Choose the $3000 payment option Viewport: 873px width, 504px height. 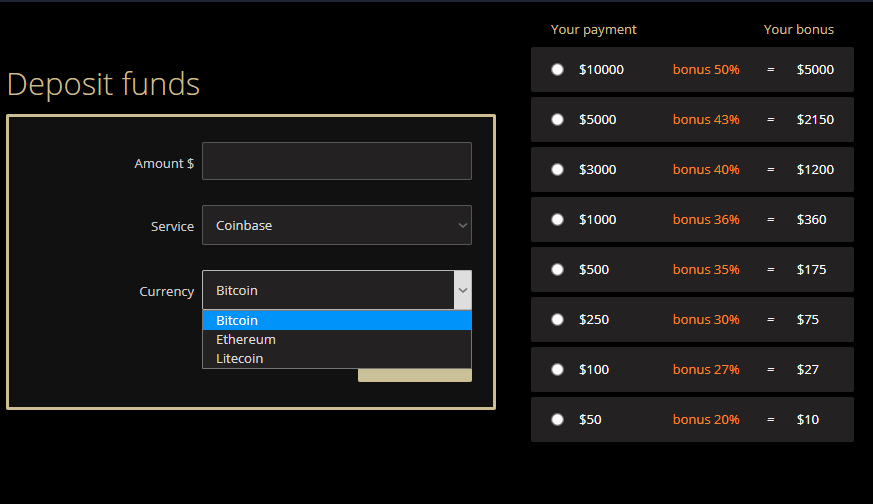(x=557, y=170)
